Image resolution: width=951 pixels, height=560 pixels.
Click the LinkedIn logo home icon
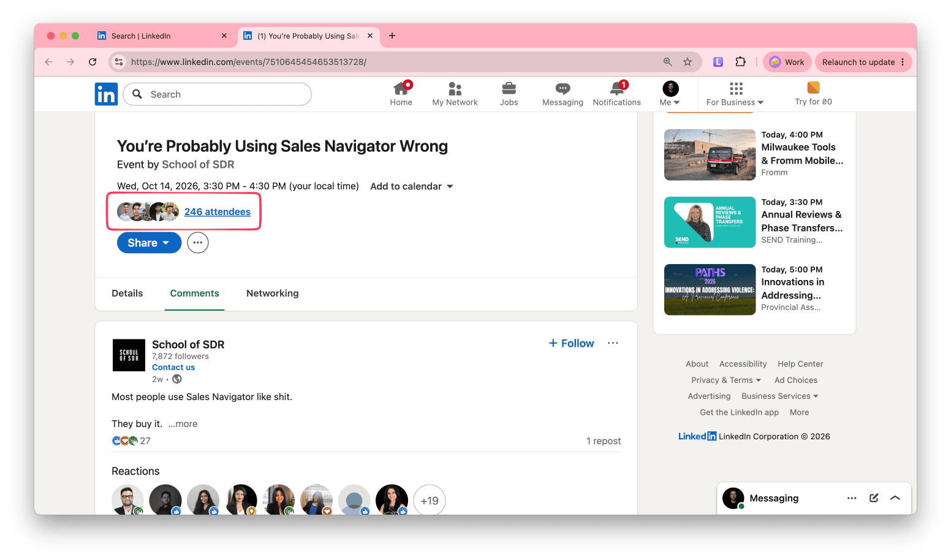click(x=106, y=94)
